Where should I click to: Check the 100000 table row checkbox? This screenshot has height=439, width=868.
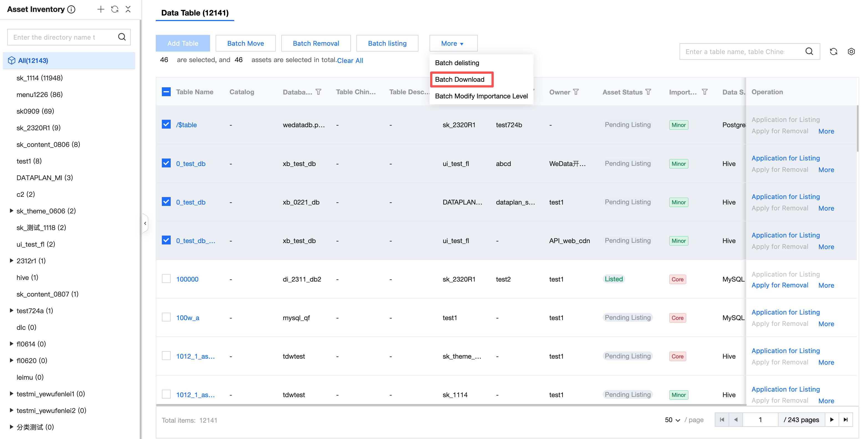pos(166,279)
